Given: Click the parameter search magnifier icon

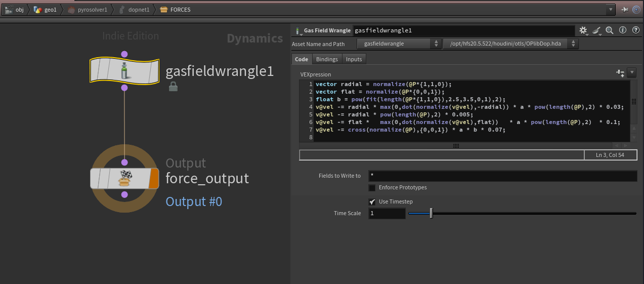Looking at the screenshot, I should [610, 30].
